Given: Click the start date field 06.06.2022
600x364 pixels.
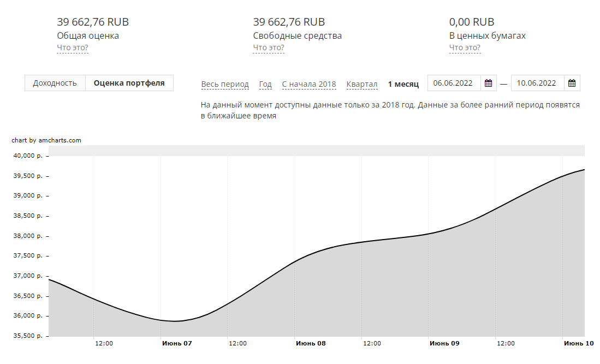Looking at the screenshot, I should [453, 83].
